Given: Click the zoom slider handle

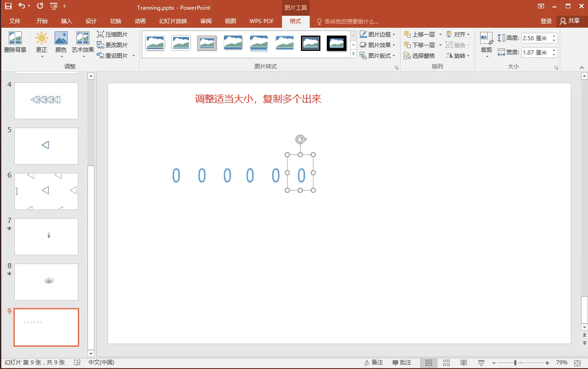Looking at the screenshot, I should point(515,363).
